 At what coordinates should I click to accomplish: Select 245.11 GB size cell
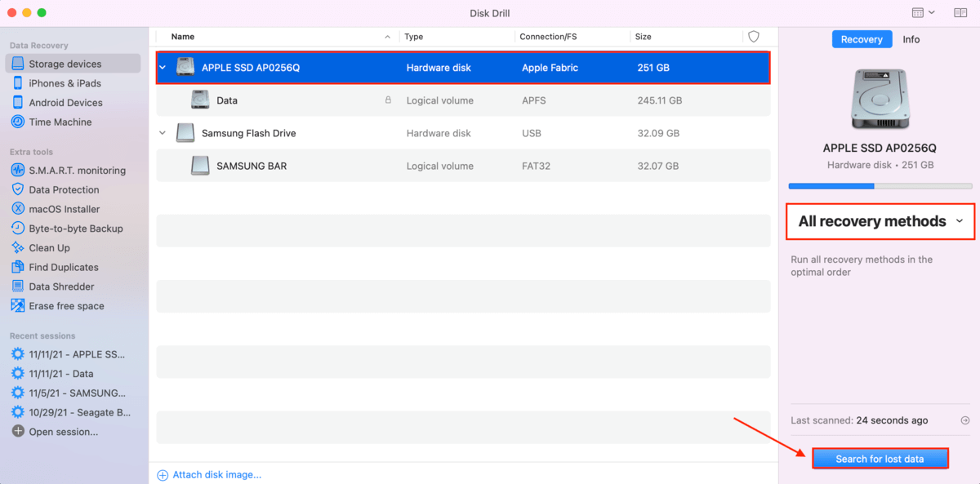pyautogui.click(x=660, y=100)
